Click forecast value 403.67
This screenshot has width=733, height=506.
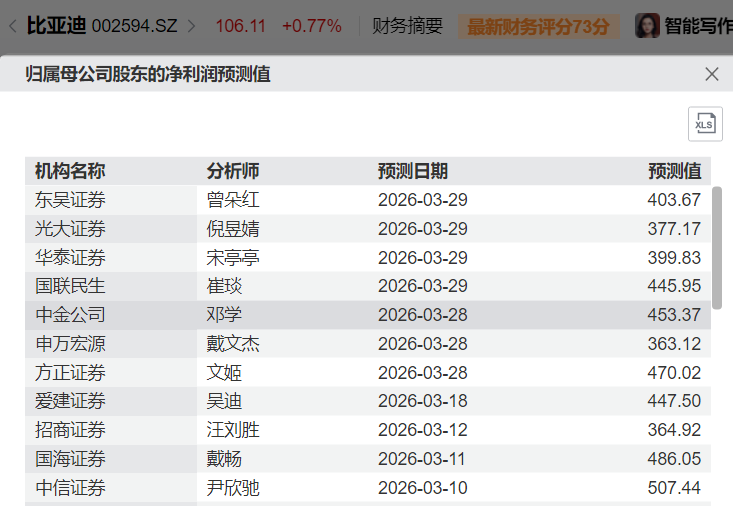(674, 200)
